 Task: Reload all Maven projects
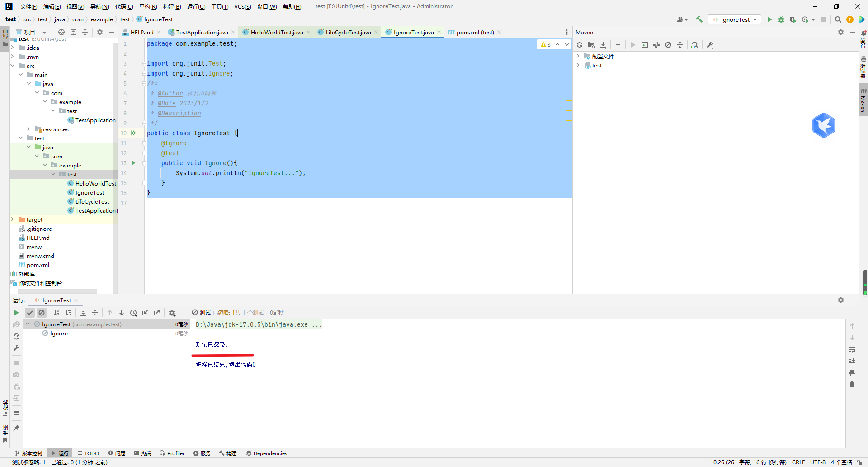(x=580, y=45)
